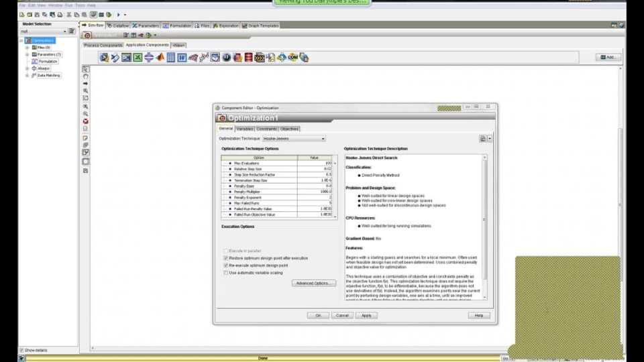Click the Pause component icon
This screenshot has height=362, width=644.
point(226,58)
